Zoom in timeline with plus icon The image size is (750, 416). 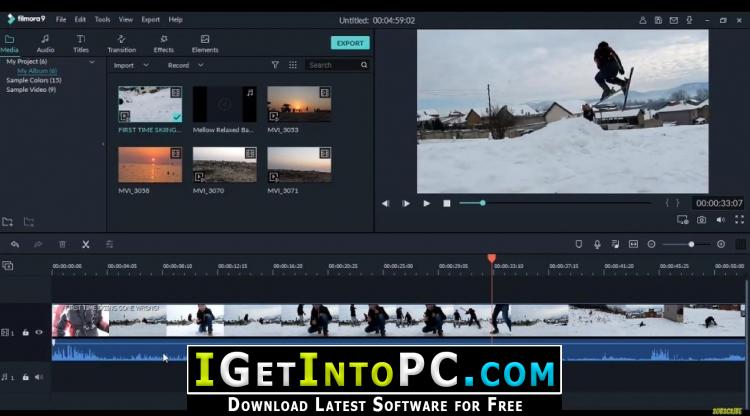721,244
